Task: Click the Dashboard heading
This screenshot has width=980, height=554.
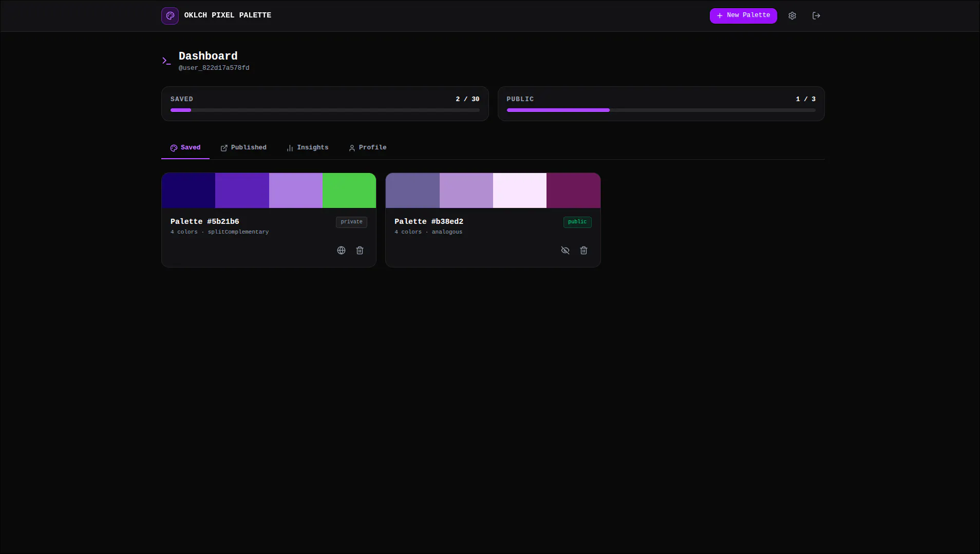Action: tap(208, 56)
